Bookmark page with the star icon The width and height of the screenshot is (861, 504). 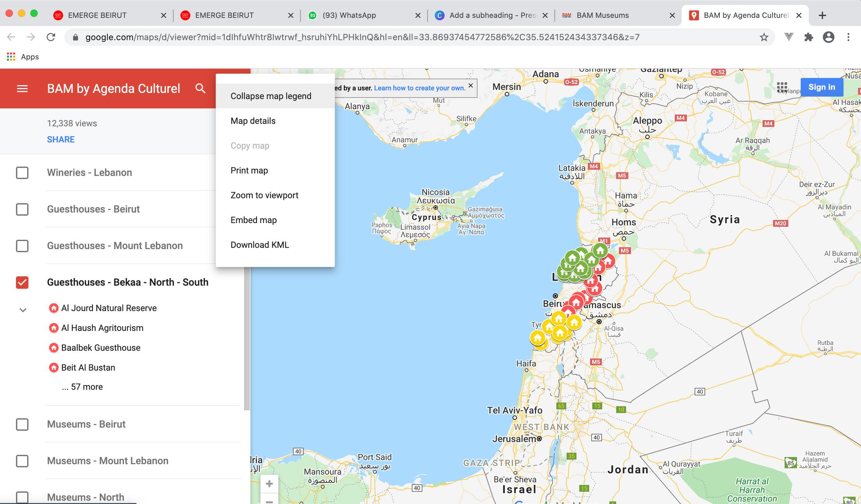tap(764, 37)
